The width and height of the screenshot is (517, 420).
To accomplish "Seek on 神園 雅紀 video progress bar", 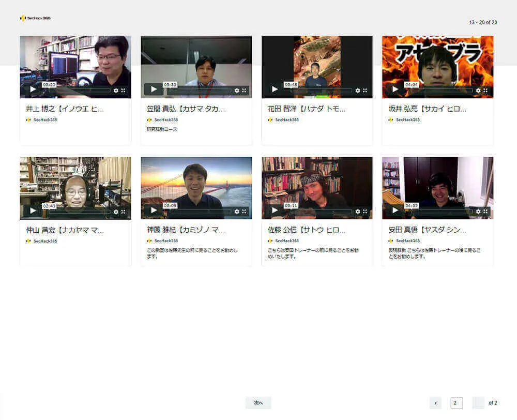I will point(200,212).
